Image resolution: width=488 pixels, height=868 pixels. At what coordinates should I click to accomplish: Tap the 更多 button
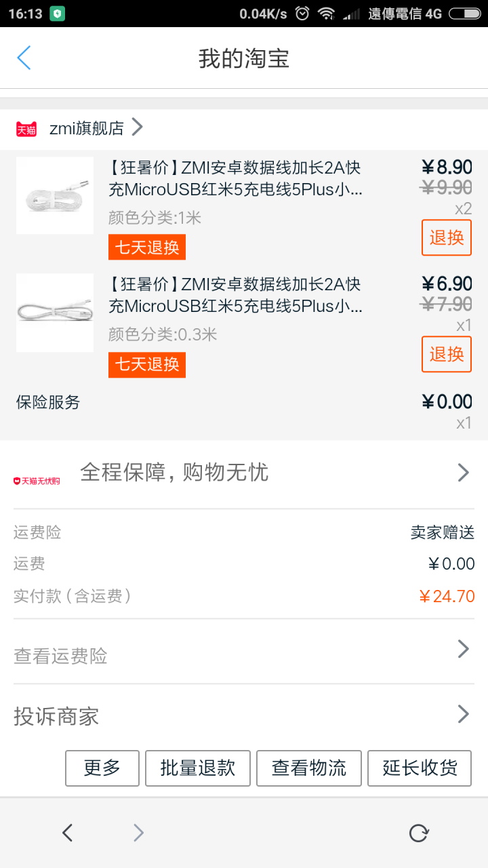pos(102,768)
